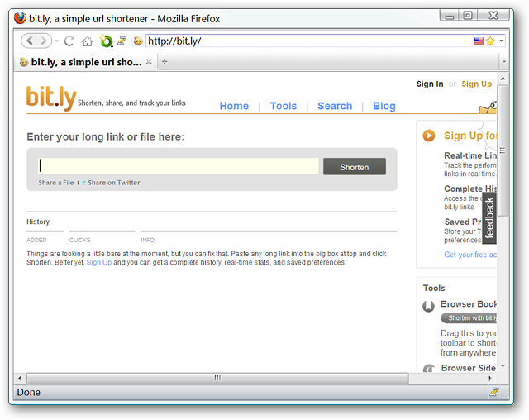Click the Get your free account link

470,255
